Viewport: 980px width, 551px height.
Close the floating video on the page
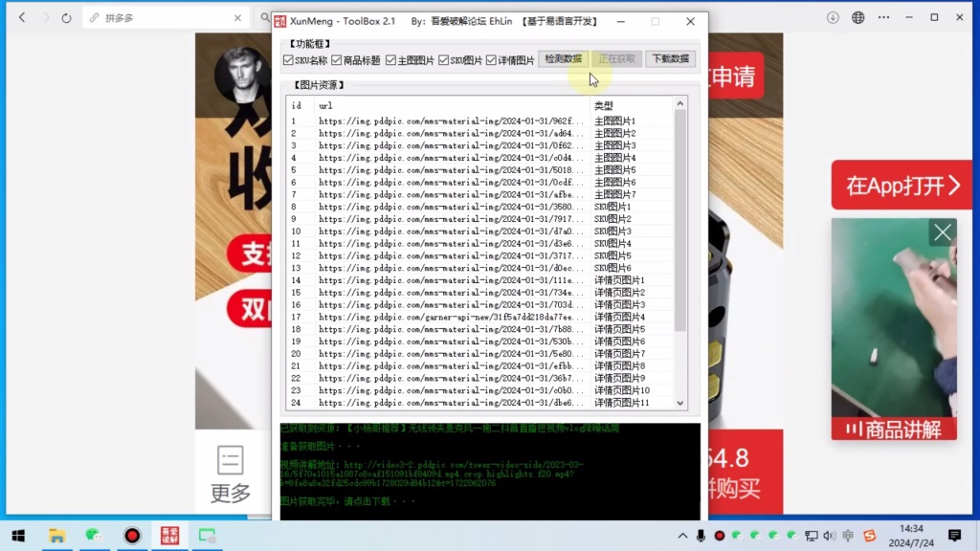tap(943, 232)
